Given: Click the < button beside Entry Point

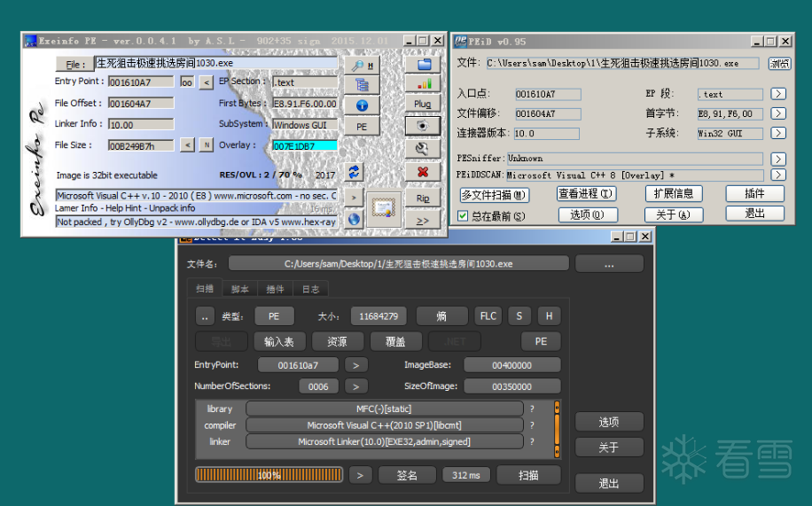Looking at the screenshot, I should (207, 82).
